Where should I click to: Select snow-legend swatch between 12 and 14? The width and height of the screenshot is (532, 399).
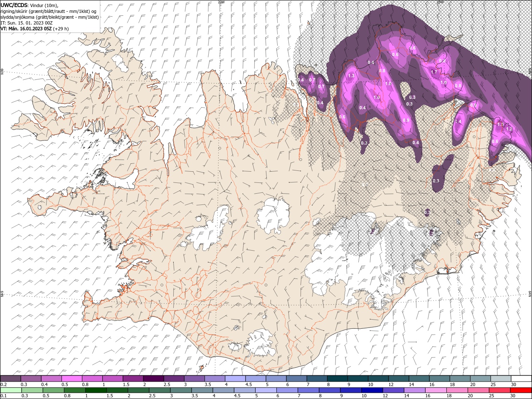click(x=399, y=379)
